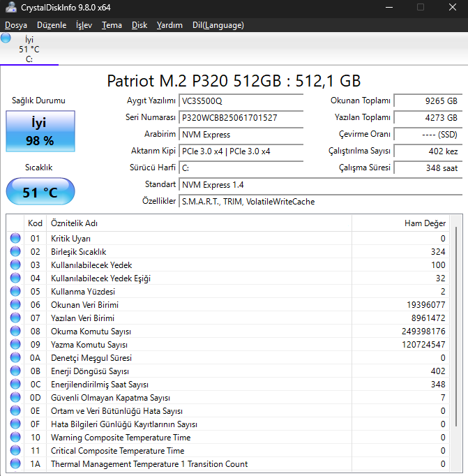This screenshot has height=476, width=468.
Task: Click status orb for Okuma Komutu Sayısı row
Action: pos(15,332)
